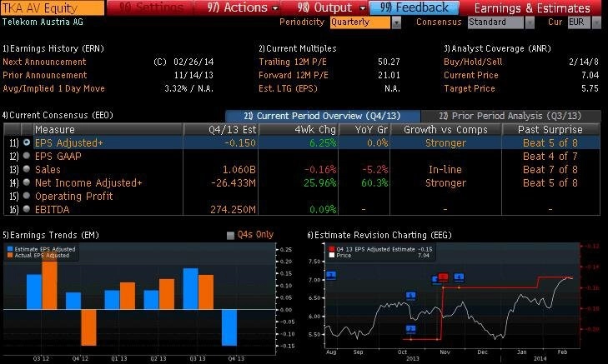The image size is (608, 364).
Task: Open the Cur EUR currency dropdown
Action: point(596,22)
